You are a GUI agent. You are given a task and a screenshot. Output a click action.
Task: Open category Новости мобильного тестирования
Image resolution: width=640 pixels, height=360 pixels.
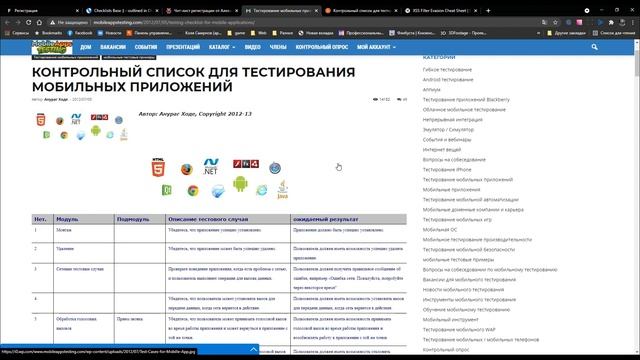[x=463, y=290]
